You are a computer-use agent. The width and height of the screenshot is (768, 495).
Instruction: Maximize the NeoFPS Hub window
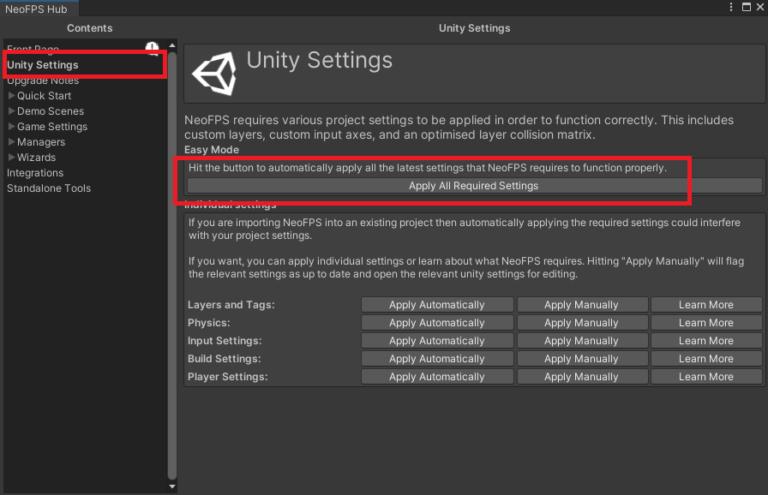[746, 8]
